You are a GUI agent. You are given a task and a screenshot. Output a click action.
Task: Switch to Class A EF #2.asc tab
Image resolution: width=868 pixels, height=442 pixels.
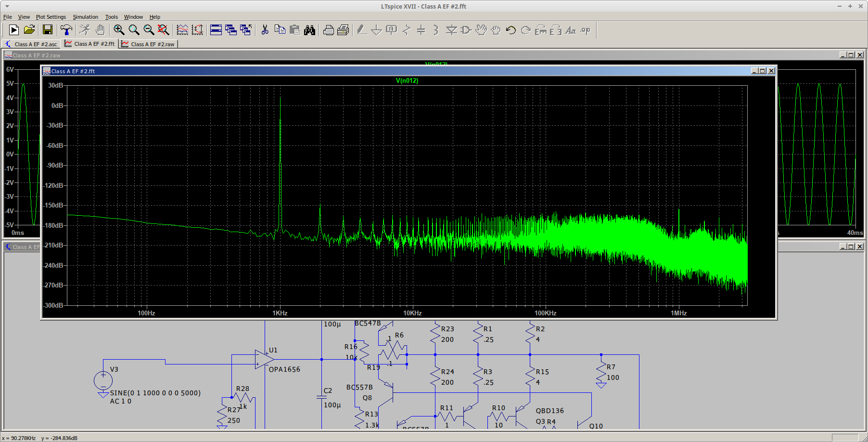31,44
